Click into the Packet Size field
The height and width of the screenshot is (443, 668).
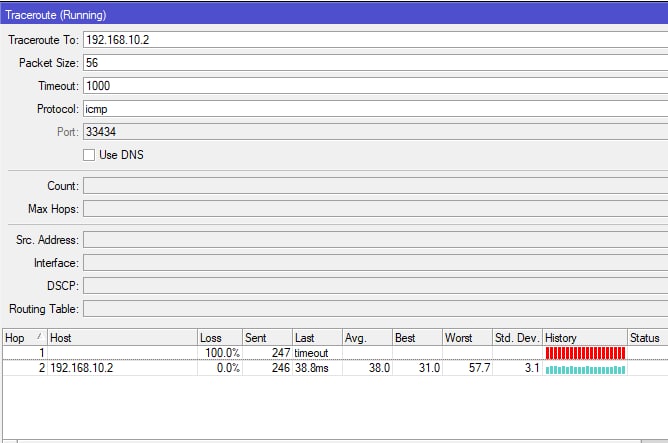pos(375,63)
